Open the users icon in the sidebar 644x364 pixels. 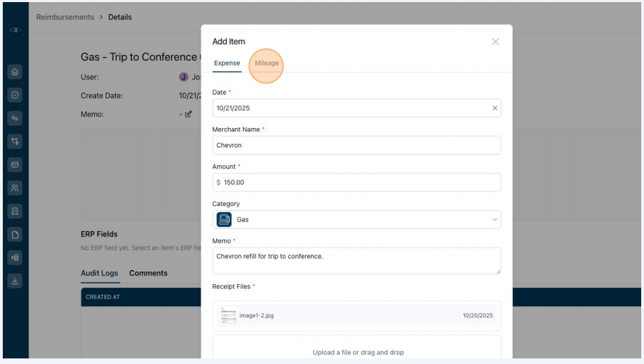click(15, 188)
